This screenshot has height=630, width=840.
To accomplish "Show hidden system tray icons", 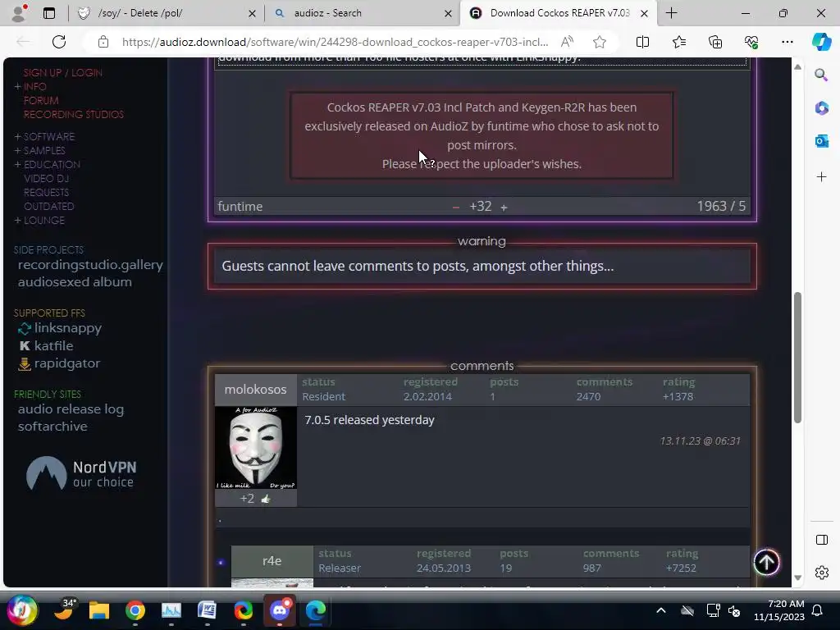I will click(x=661, y=610).
